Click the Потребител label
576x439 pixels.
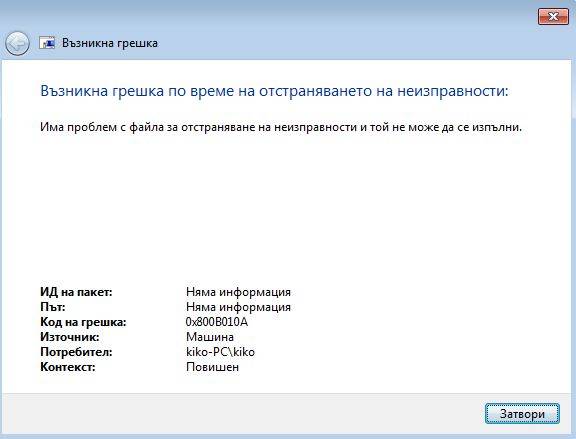(76, 352)
